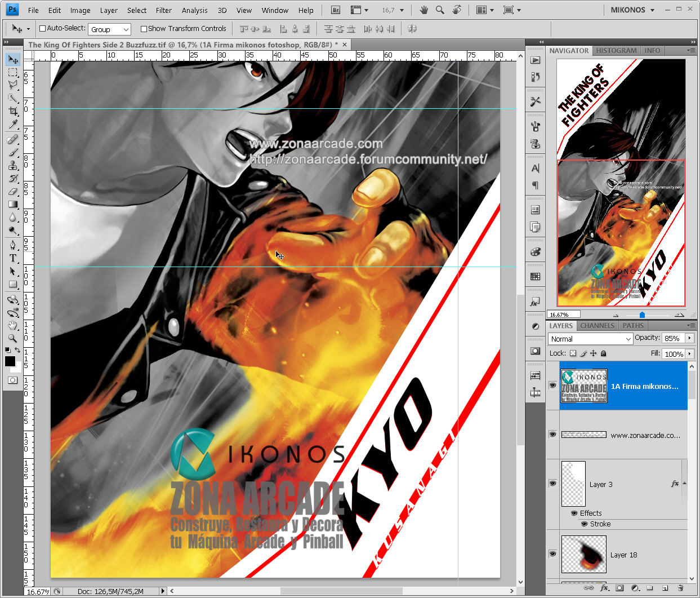Open the View Extras dropdown
The width and height of the screenshot is (700, 598).
[x=360, y=10]
